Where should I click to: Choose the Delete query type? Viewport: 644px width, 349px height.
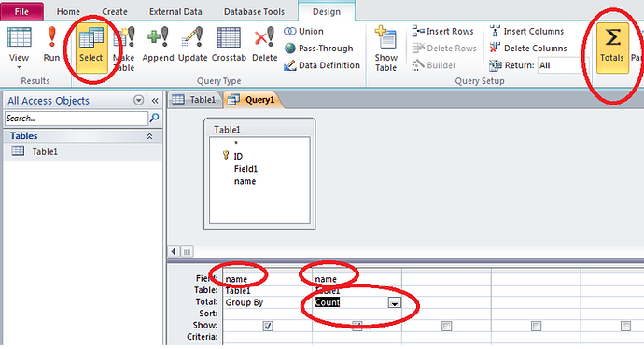[264, 45]
